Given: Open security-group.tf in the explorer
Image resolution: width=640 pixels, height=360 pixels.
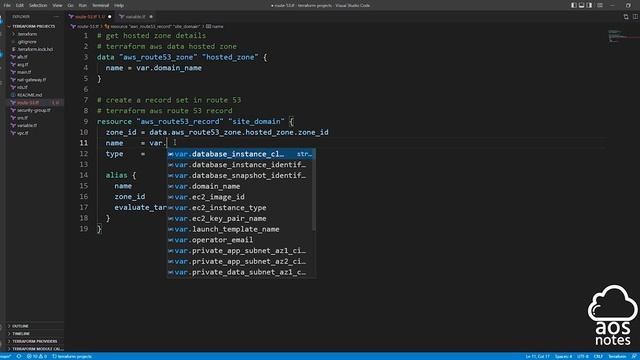Looking at the screenshot, I should pos(35,110).
